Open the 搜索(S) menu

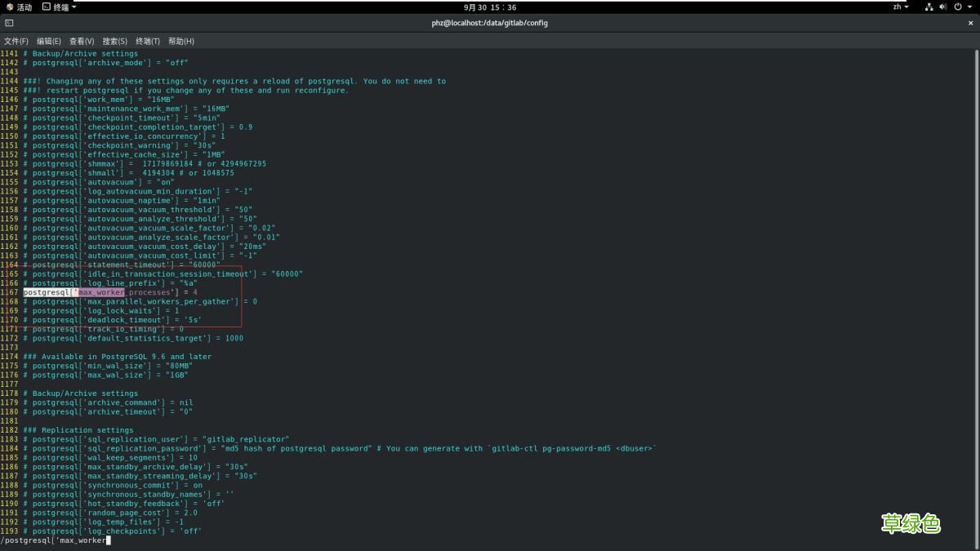(x=114, y=41)
